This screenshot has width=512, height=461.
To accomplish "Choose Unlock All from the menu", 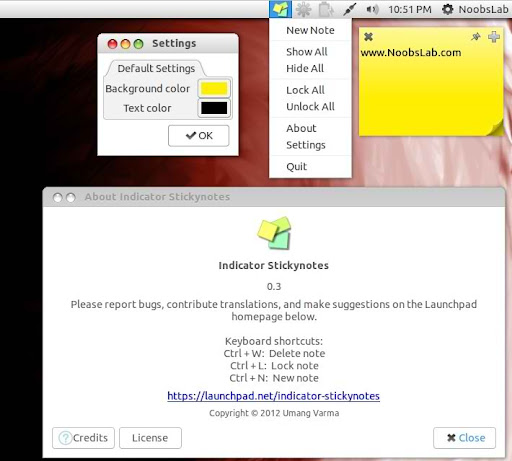I will tap(310, 107).
